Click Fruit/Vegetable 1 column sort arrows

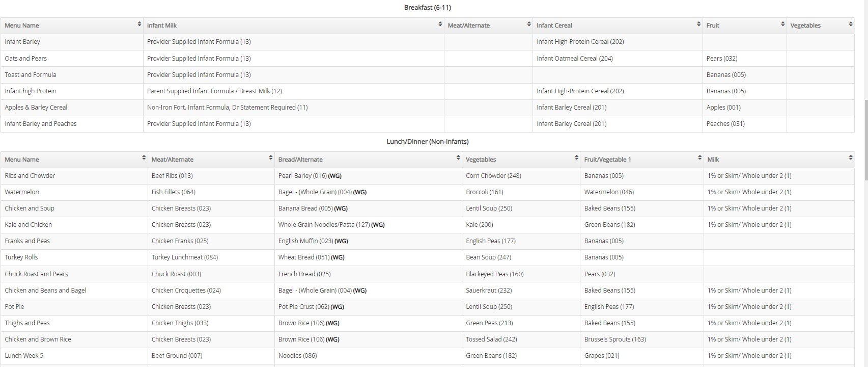coord(699,159)
